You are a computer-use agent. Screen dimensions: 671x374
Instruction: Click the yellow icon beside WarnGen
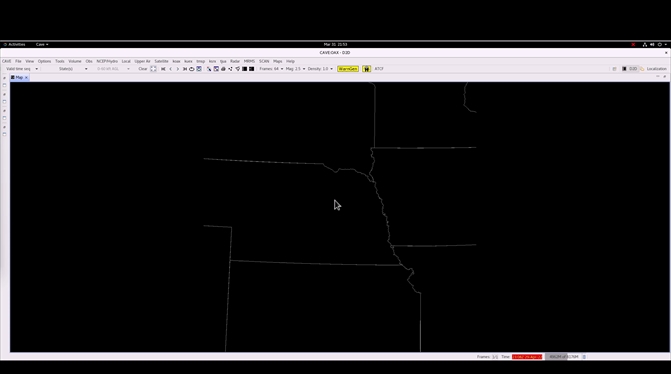pos(367,69)
